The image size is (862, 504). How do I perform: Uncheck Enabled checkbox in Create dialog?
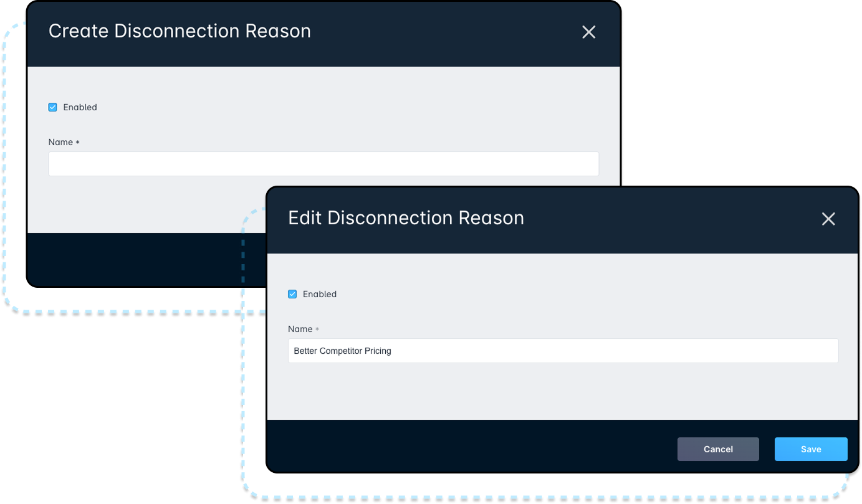point(53,107)
